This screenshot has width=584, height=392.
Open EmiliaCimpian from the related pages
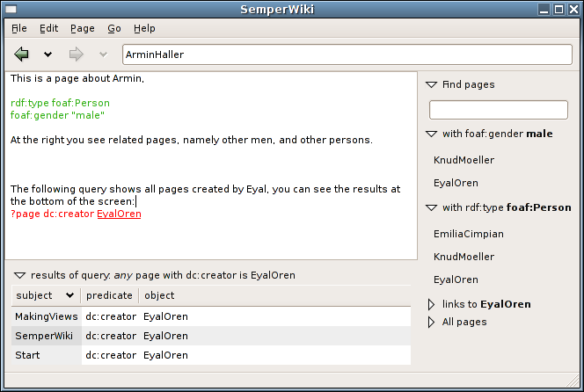coord(464,235)
